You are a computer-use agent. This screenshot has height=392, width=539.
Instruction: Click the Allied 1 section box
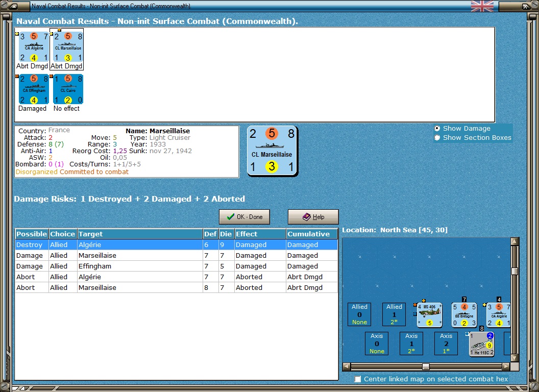[394, 314]
